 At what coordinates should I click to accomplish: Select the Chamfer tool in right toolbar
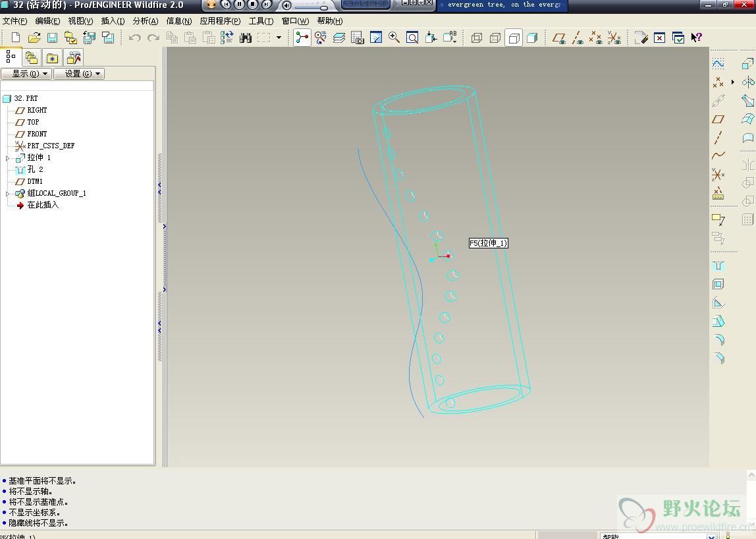718,358
